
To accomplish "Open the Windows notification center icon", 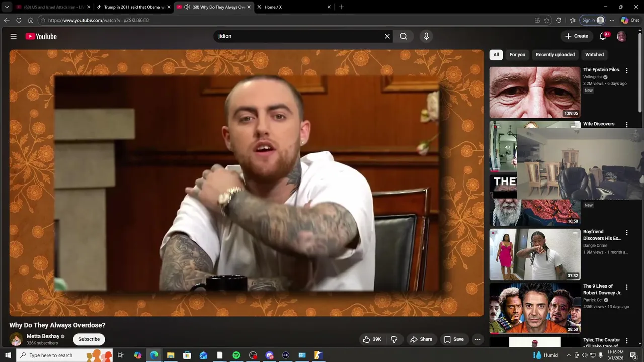I will point(633,355).
